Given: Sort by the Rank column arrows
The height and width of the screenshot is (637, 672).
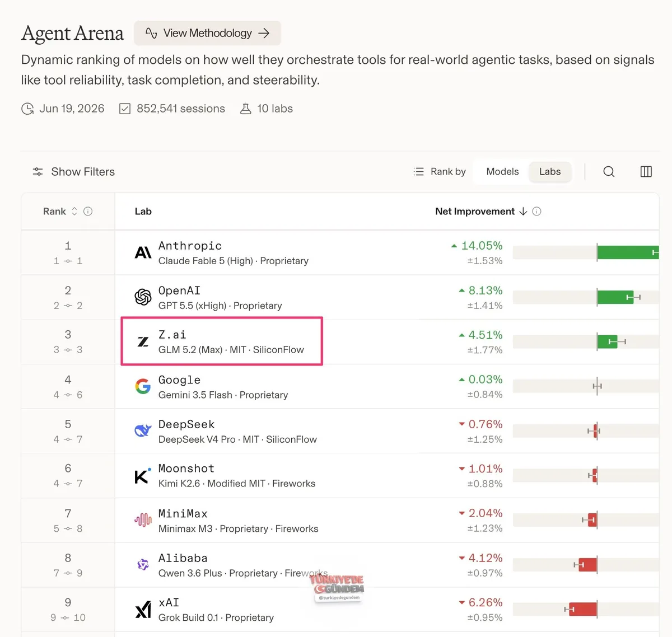Looking at the screenshot, I should [x=74, y=211].
